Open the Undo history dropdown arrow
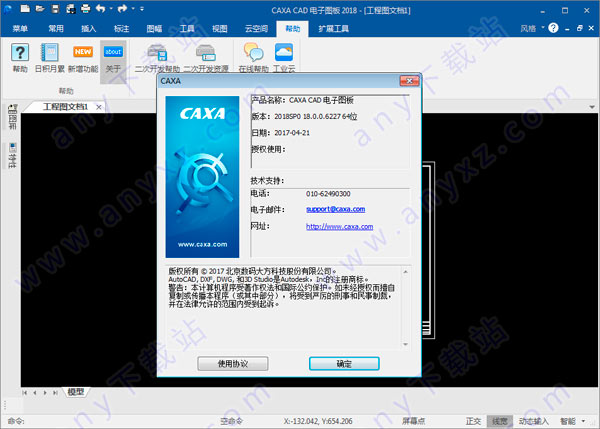The image size is (600, 429). 111,8
